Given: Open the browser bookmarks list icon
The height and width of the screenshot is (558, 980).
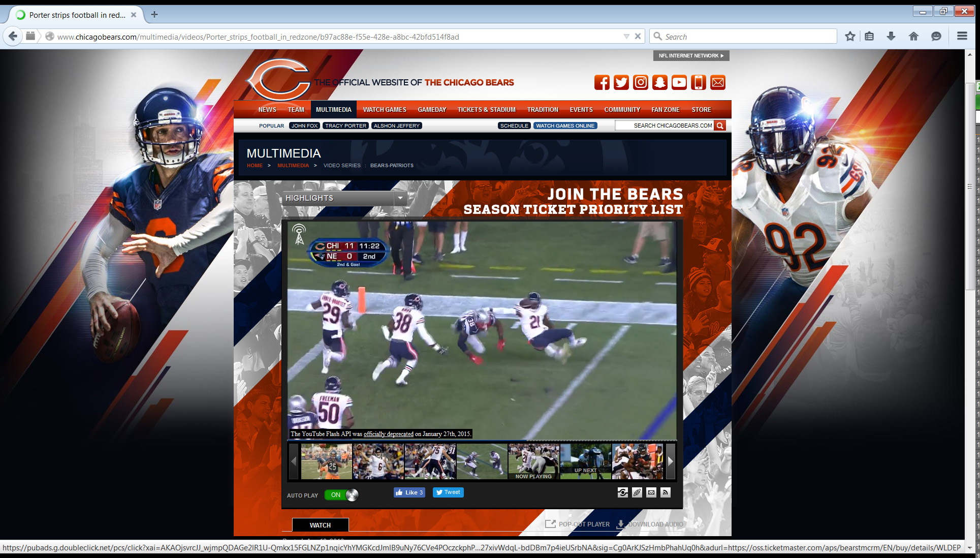Looking at the screenshot, I should pyautogui.click(x=869, y=36).
